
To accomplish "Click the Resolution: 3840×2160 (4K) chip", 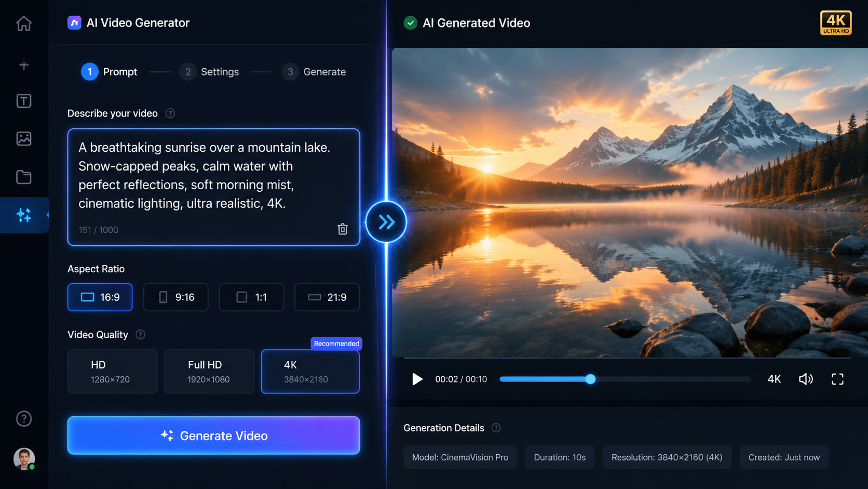I will [x=667, y=457].
